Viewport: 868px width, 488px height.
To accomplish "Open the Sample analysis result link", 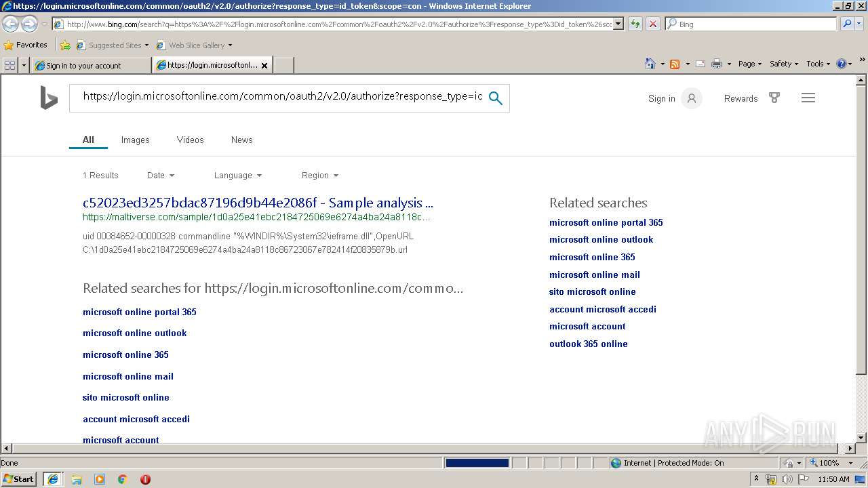I will click(x=258, y=203).
